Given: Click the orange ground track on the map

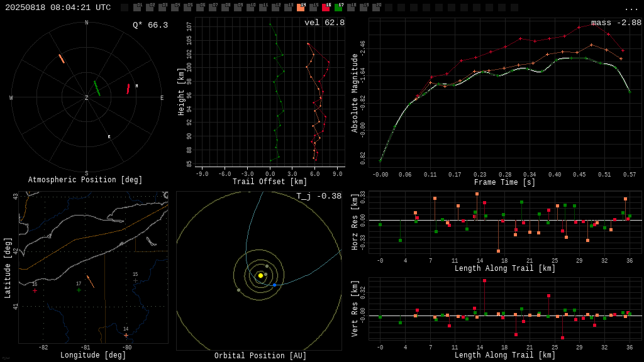Looking at the screenshot, I should click(91, 282).
